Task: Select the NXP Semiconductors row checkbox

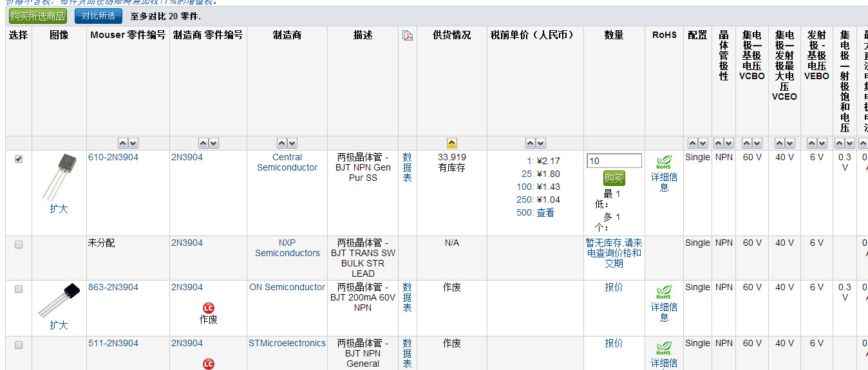Action: tap(19, 245)
